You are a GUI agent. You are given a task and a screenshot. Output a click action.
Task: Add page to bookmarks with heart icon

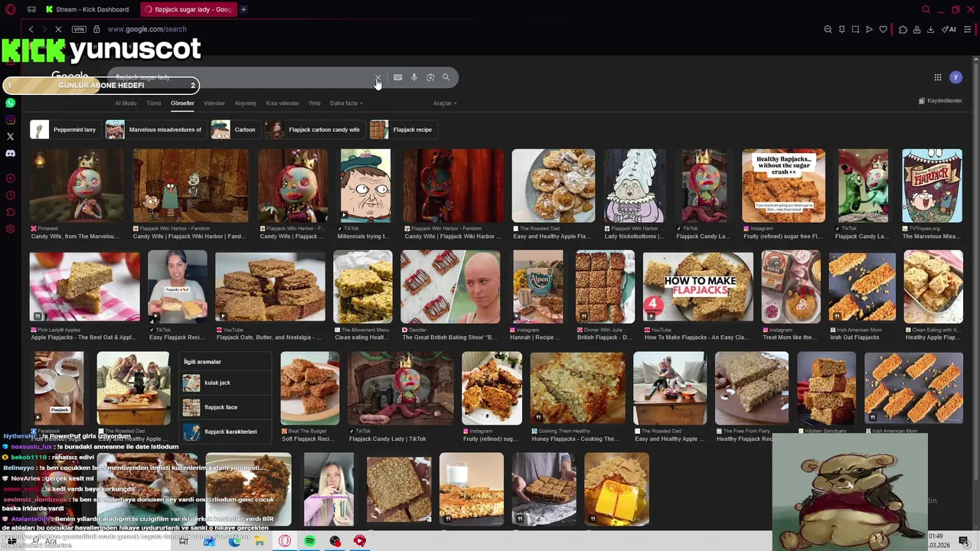pos(883,29)
